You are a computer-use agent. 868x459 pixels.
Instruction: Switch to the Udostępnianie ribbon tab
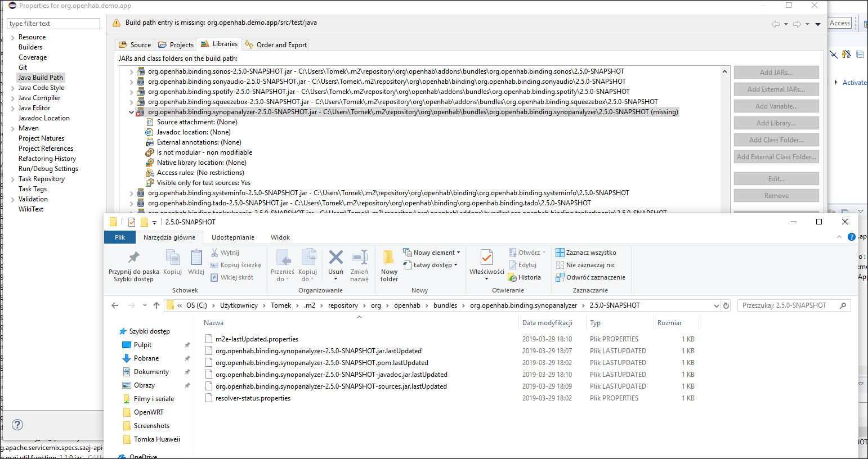tap(233, 237)
